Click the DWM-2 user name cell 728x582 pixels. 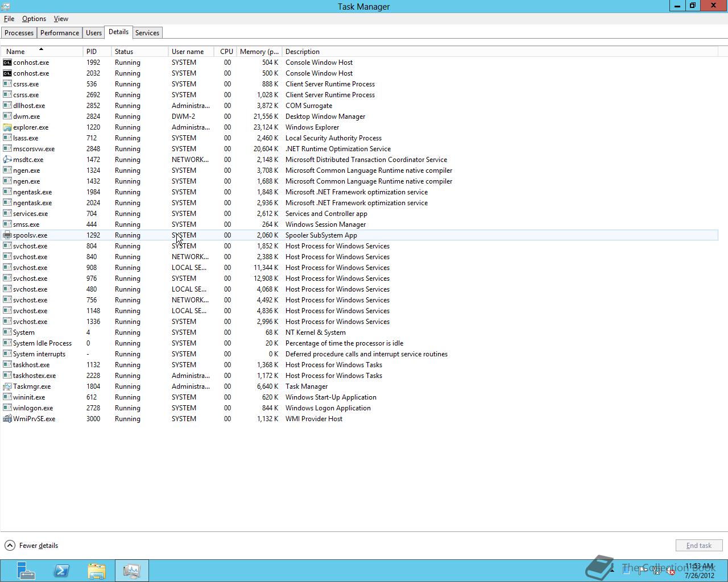(x=183, y=117)
